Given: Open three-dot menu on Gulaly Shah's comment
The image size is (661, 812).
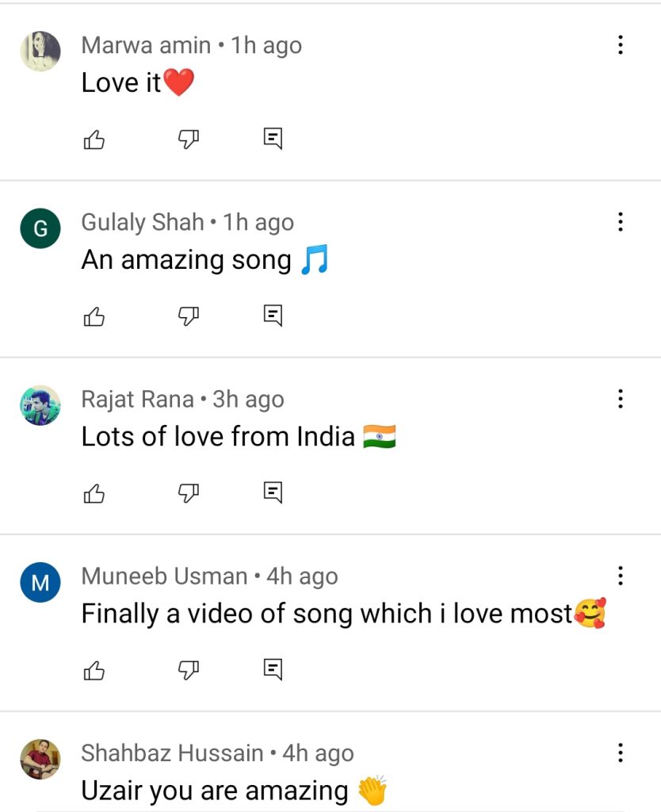Looking at the screenshot, I should click(620, 222).
